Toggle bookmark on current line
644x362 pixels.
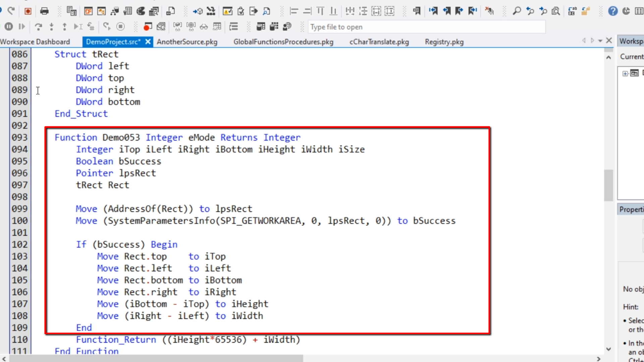coord(416,11)
